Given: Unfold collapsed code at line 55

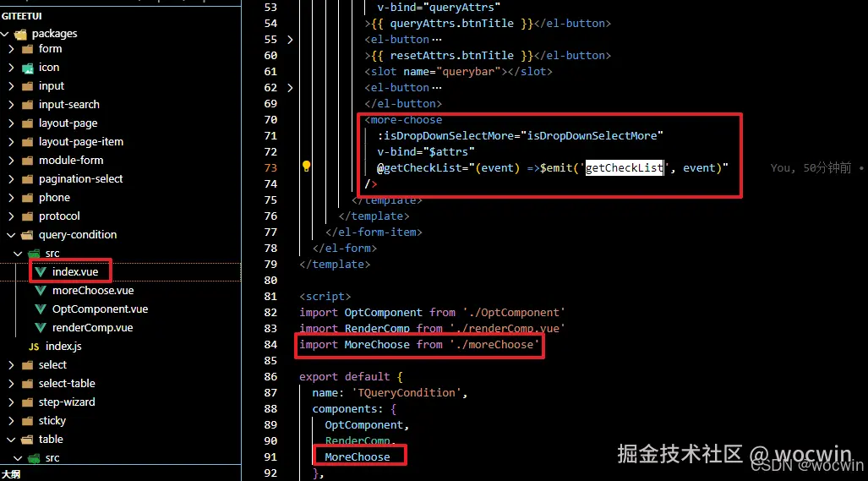Looking at the screenshot, I should point(290,39).
